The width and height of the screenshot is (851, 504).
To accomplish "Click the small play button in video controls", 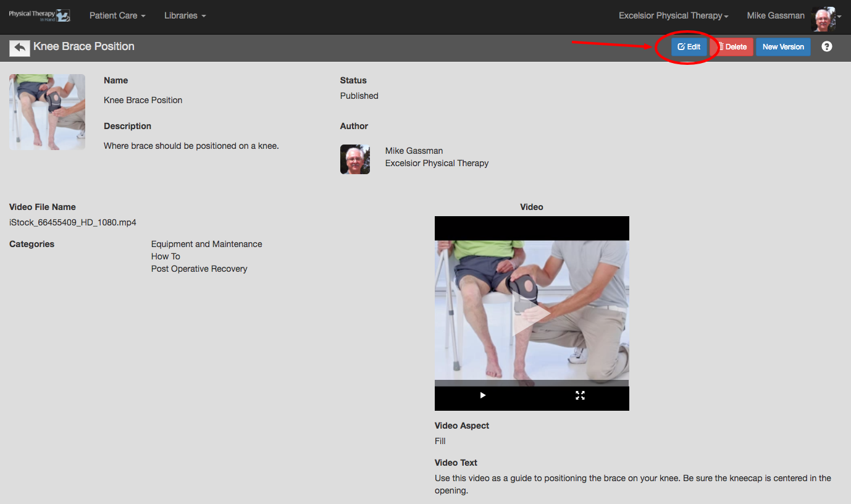I will [x=483, y=395].
